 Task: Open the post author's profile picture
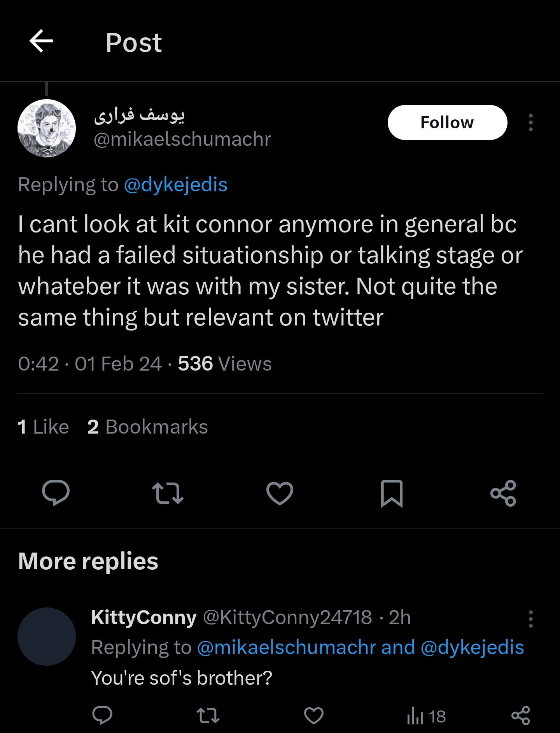(47, 128)
